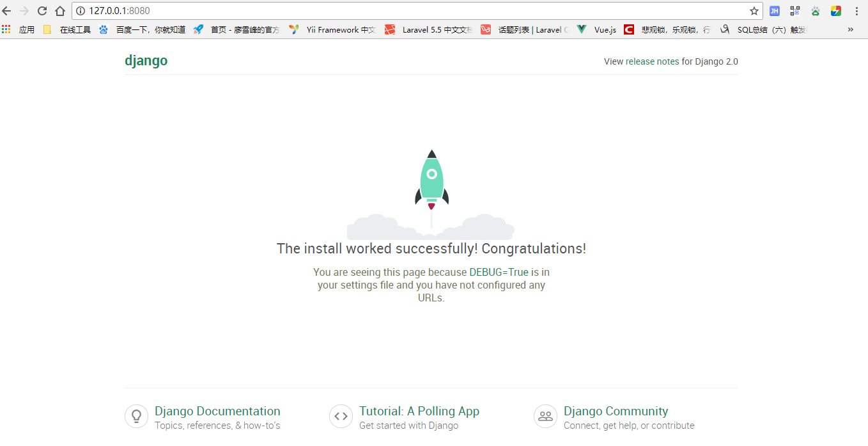Open the Yii Framework bookmark
The width and height of the screenshot is (868, 446).
tap(332, 29)
